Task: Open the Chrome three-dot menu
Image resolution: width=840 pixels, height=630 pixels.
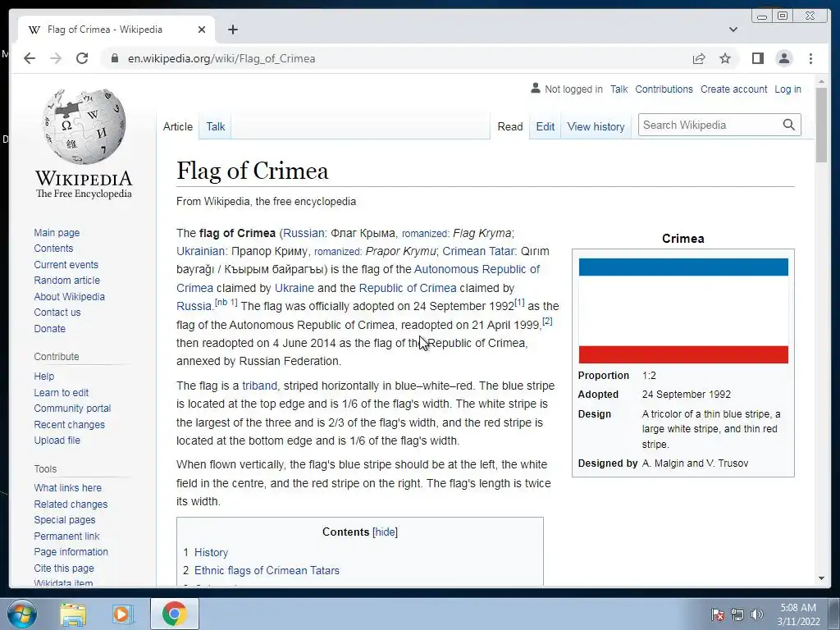Action: [x=810, y=58]
